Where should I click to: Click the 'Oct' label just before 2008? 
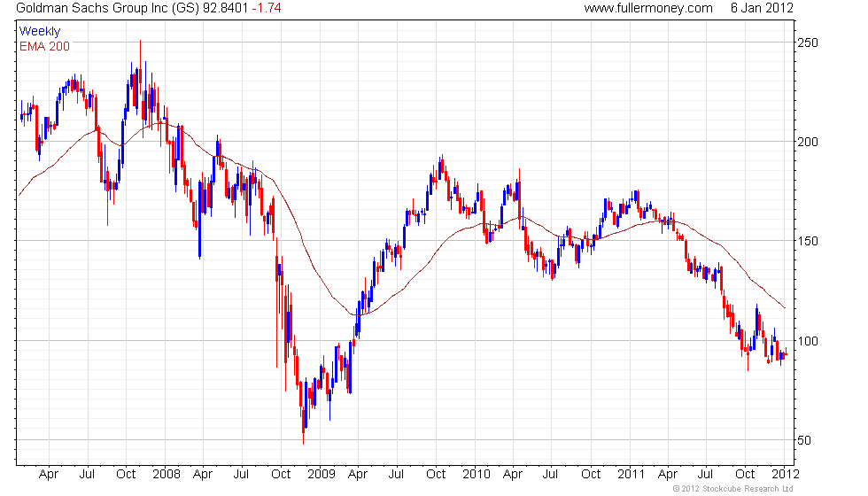pos(126,474)
